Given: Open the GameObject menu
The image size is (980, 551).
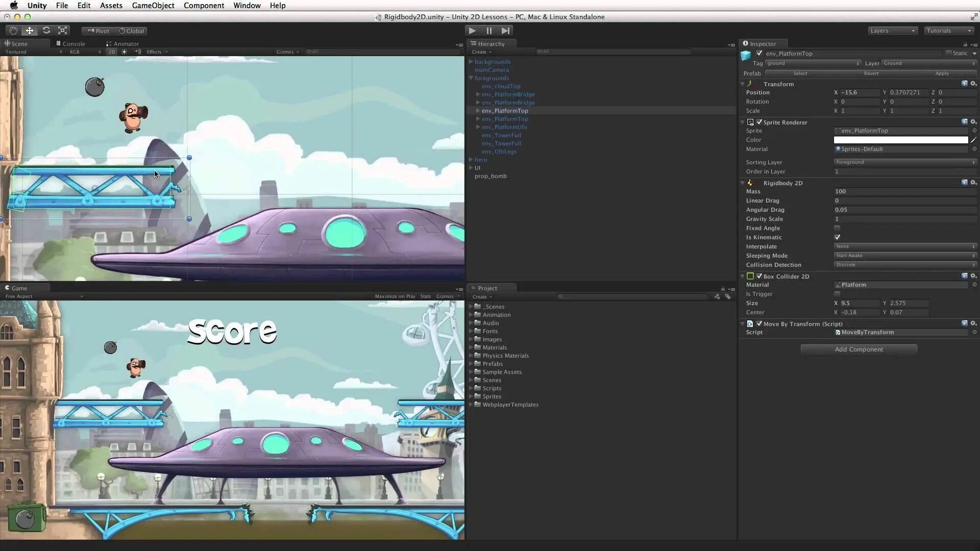Looking at the screenshot, I should tap(153, 6).
